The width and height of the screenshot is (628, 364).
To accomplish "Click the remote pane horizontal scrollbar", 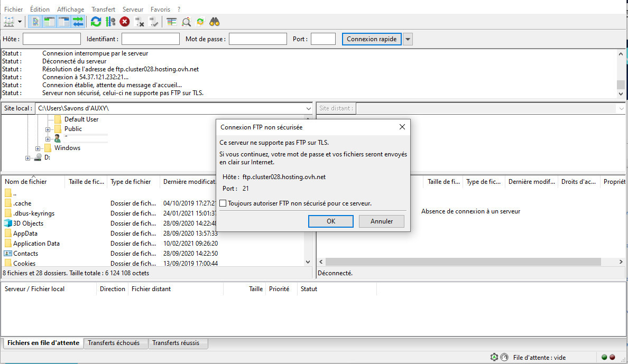I will click(x=463, y=262).
